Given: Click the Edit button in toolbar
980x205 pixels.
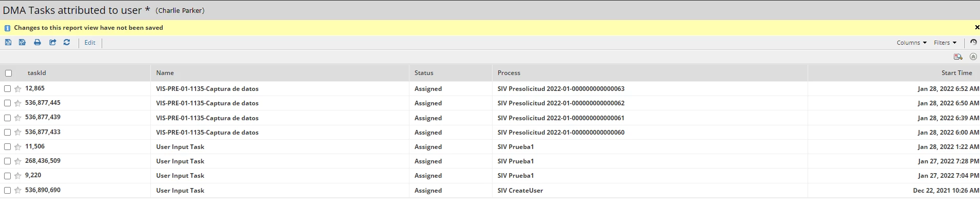Looking at the screenshot, I should click(90, 43).
